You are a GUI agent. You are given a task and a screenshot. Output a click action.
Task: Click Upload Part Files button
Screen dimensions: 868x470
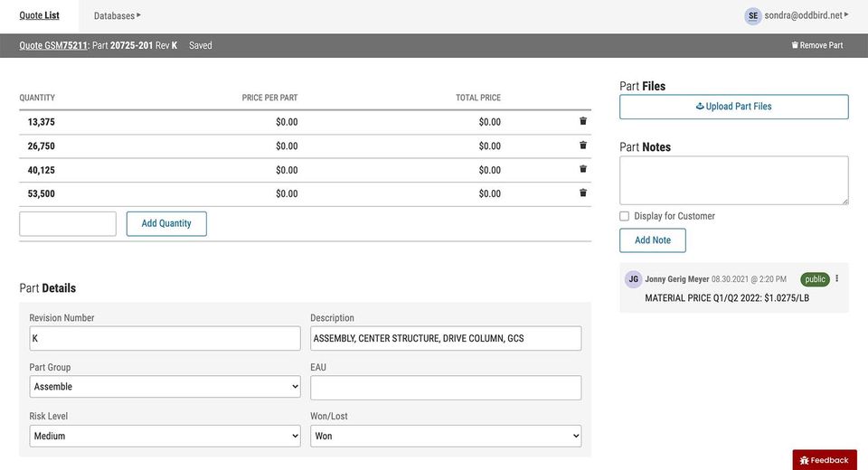tap(733, 107)
